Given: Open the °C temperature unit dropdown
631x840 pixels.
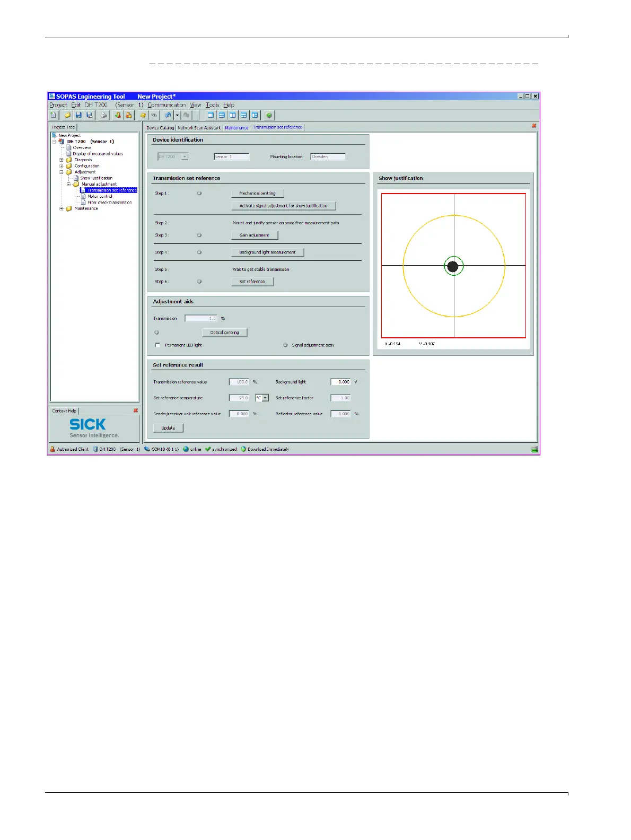Looking at the screenshot, I should pos(265,398).
